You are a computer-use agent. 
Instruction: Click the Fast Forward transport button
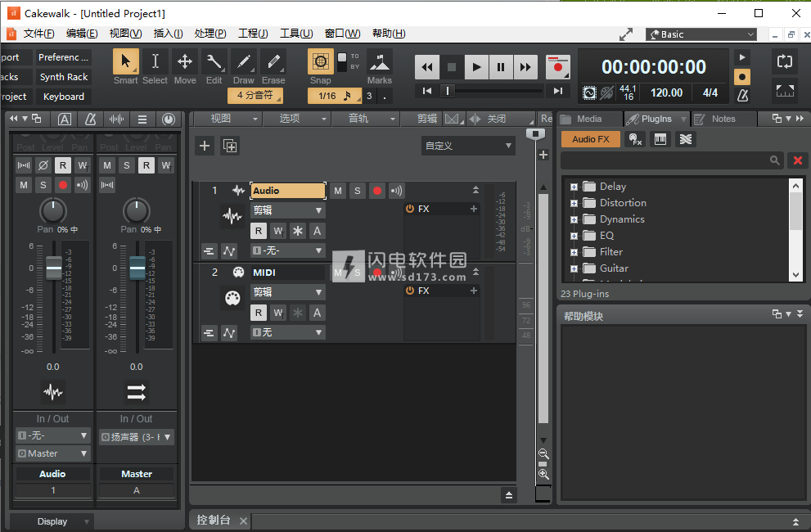[525, 67]
